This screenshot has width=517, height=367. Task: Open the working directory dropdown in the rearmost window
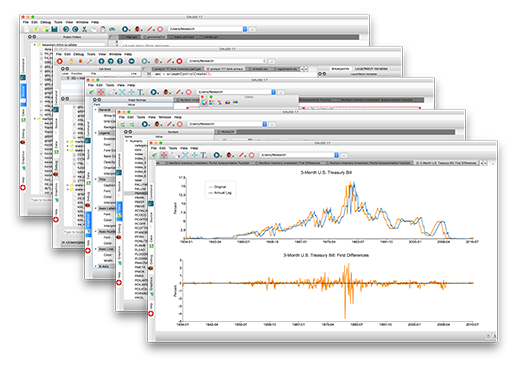tap(245, 29)
